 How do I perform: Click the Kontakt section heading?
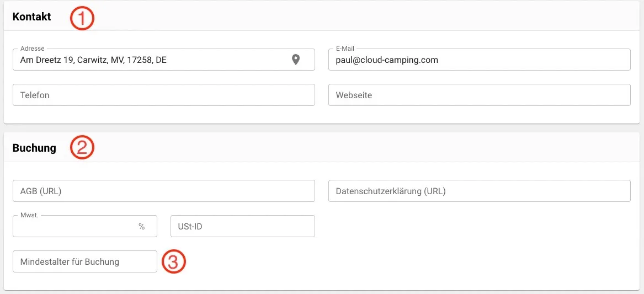coord(32,17)
